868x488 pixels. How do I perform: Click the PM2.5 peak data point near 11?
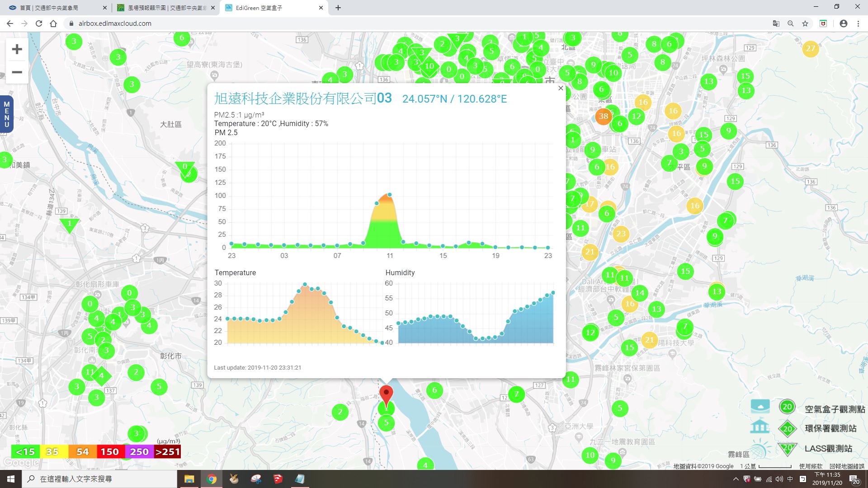pos(390,195)
